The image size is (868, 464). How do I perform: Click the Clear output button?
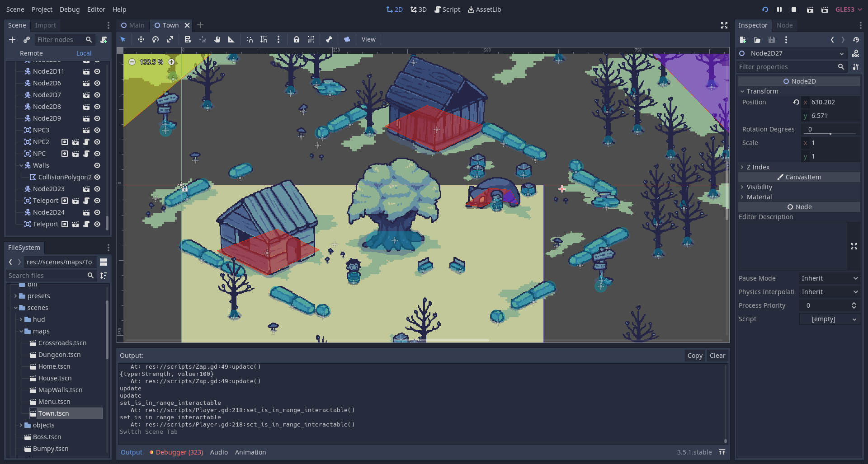tap(717, 356)
